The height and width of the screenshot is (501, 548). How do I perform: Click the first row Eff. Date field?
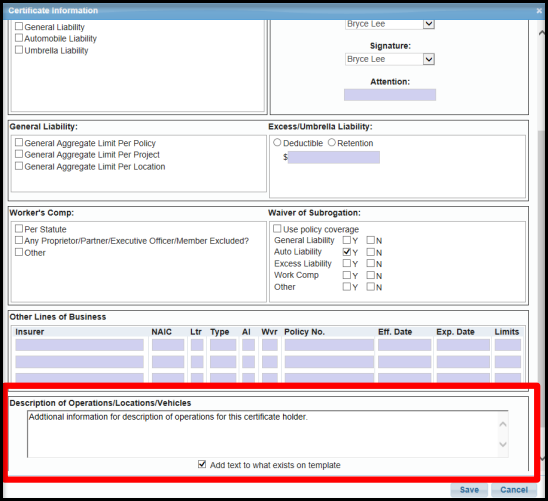[x=404, y=345]
